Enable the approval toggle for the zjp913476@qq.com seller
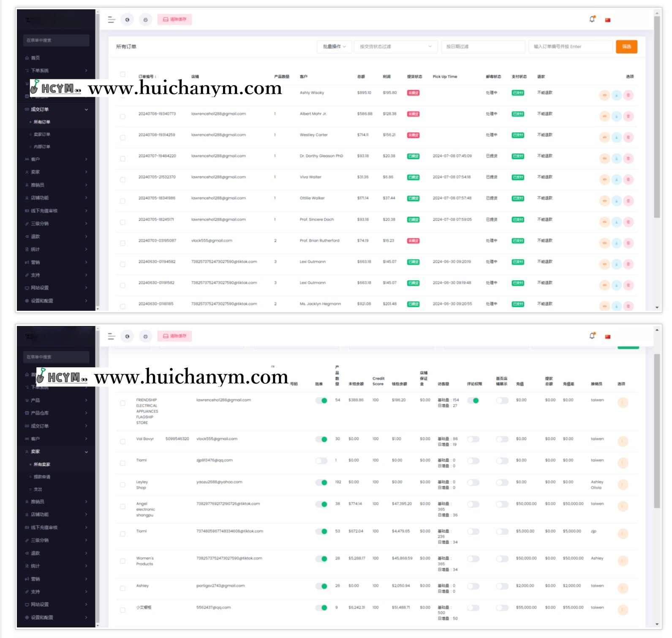The image size is (672, 638). point(321,461)
